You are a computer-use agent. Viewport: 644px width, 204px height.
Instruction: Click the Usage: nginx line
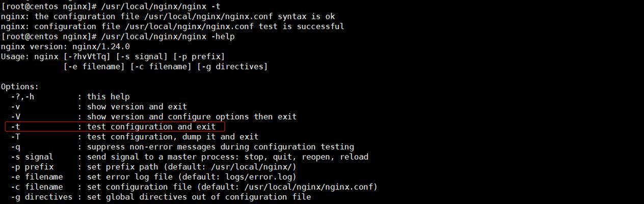pos(113,56)
